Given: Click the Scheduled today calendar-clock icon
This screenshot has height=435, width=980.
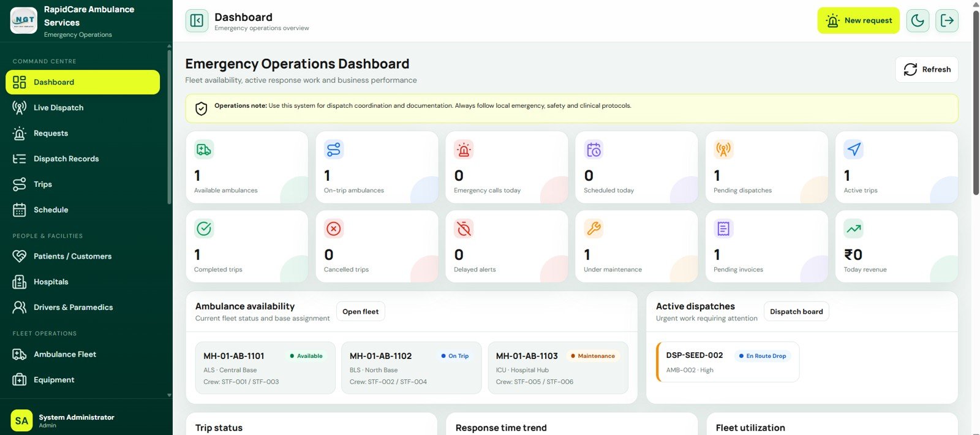Looking at the screenshot, I should pos(594,149).
